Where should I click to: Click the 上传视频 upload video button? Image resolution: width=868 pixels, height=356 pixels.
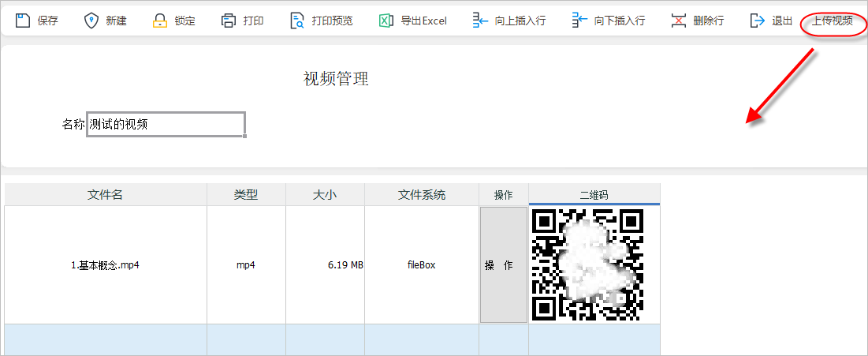point(832,21)
